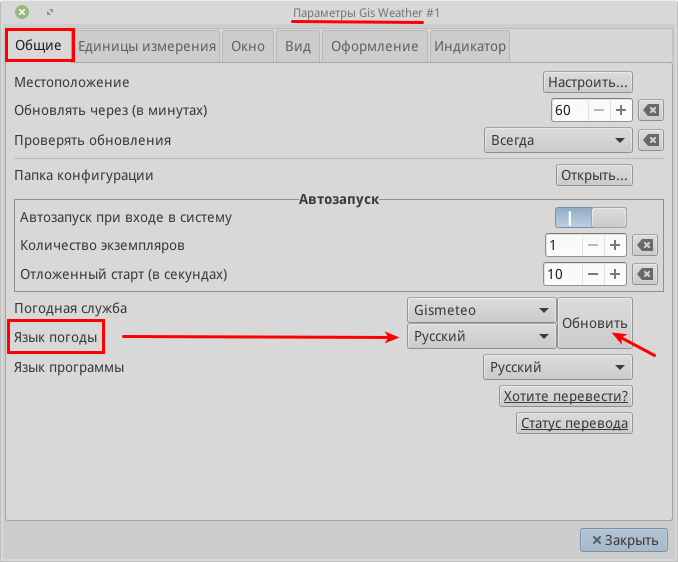Reset 'Отложенный старт' with its clear icon
678x562 pixels.
tap(645, 274)
